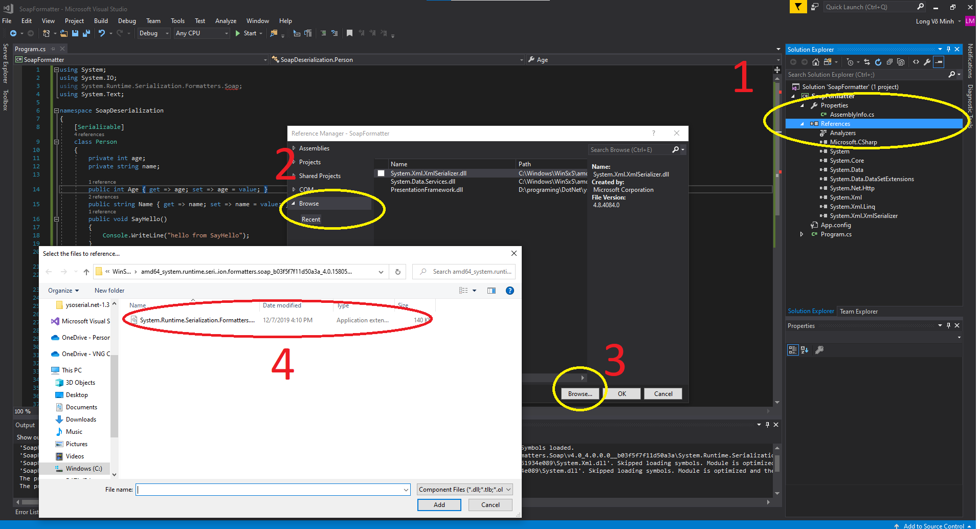Click View Code icon in Solution Explorer
The height and width of the screenshot is (529, 980).
(x=916, y=62)
